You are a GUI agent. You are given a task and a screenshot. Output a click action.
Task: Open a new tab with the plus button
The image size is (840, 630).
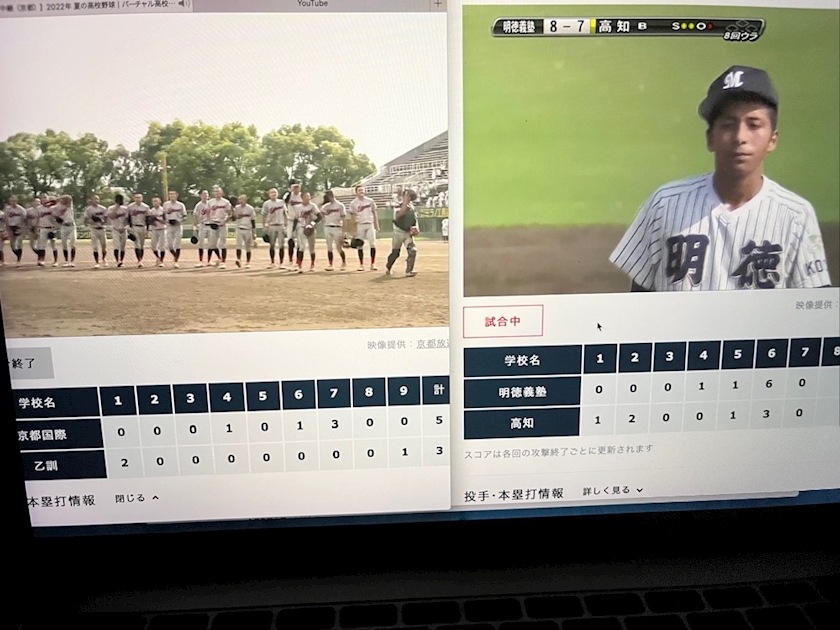437,5
